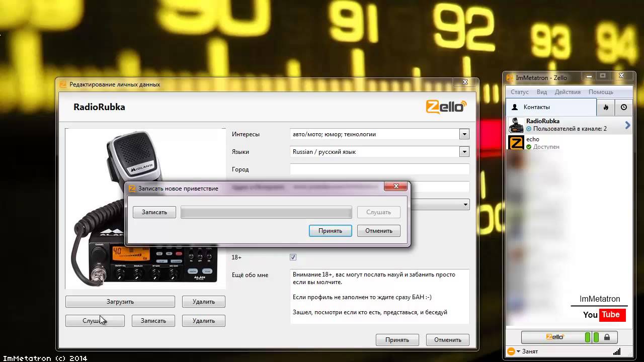644x362 pixels.
Task: Click the greeting recording progress bar
Action: 266,212
